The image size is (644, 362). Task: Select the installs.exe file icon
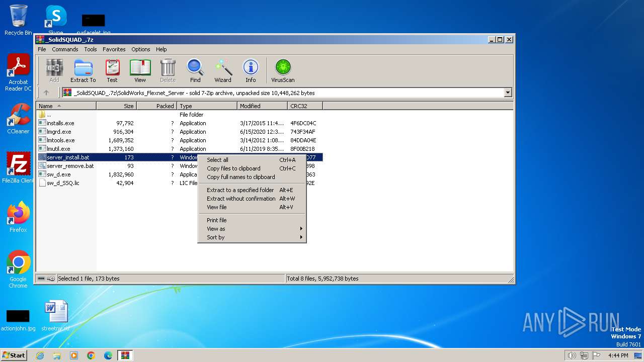(x=42, y=123)
